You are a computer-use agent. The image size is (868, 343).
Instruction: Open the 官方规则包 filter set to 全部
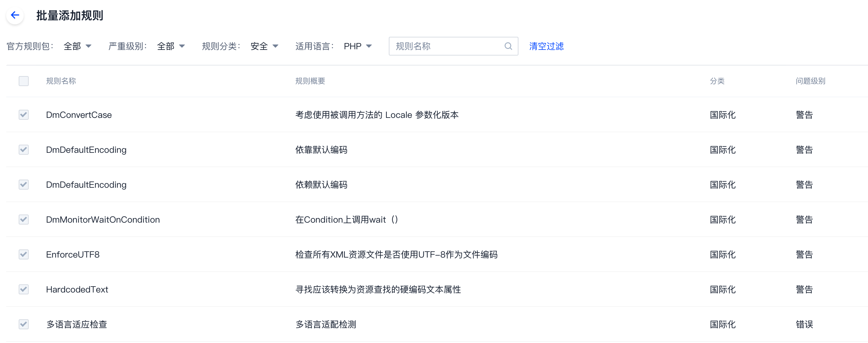73,46
